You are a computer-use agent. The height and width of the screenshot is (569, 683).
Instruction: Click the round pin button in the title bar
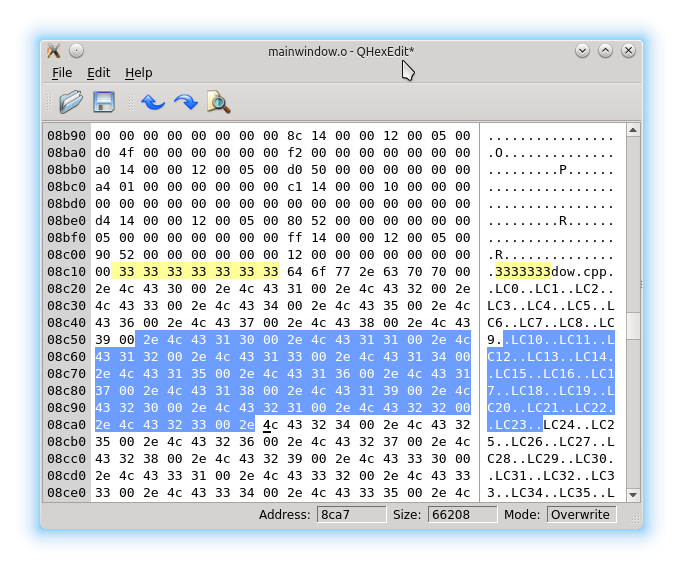[76, 51]
